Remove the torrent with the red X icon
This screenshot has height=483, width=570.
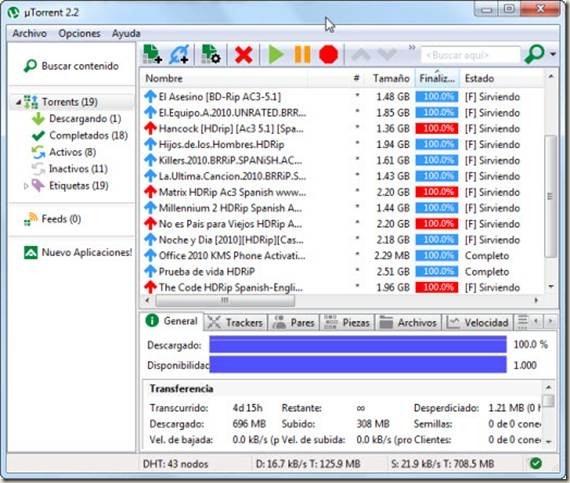tap(244, 55)
